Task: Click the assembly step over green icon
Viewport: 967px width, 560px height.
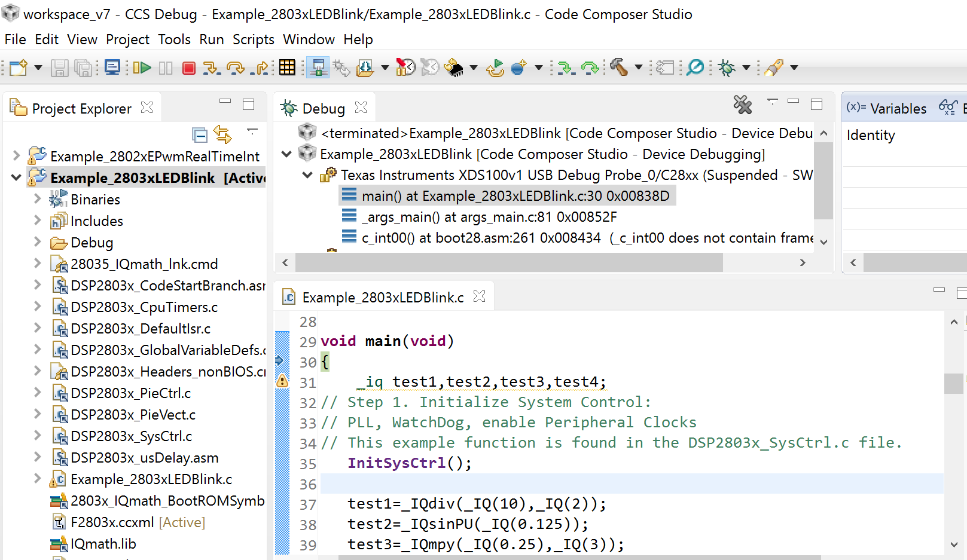Action: (590, 68)
